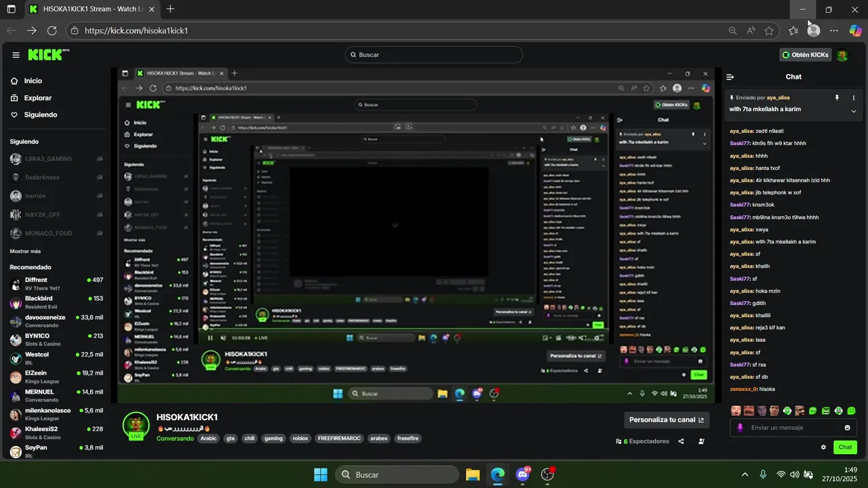Select the freeefire stream tag
This screenshot has width=868, height=488.
coord(408,439)
